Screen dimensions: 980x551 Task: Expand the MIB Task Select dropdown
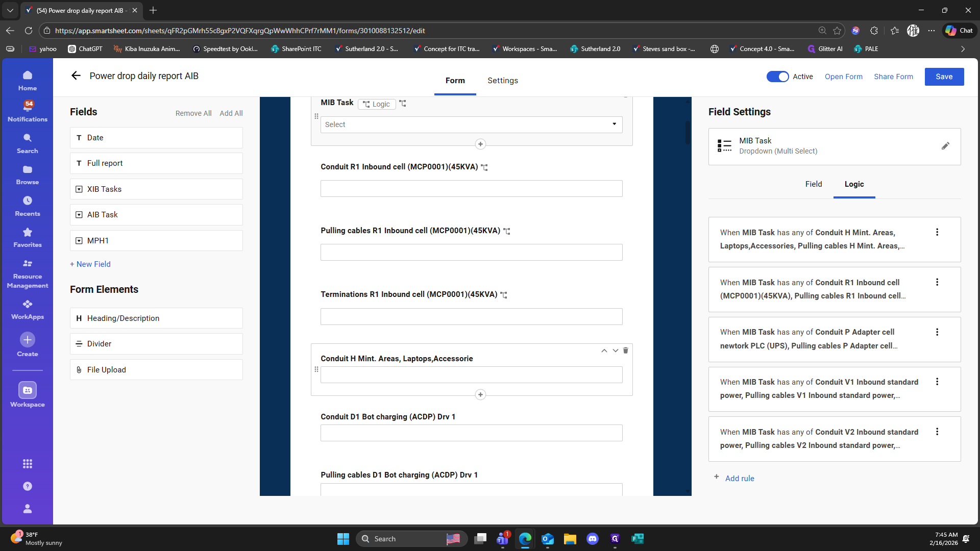pyautogui.click(x=471, y=124)
